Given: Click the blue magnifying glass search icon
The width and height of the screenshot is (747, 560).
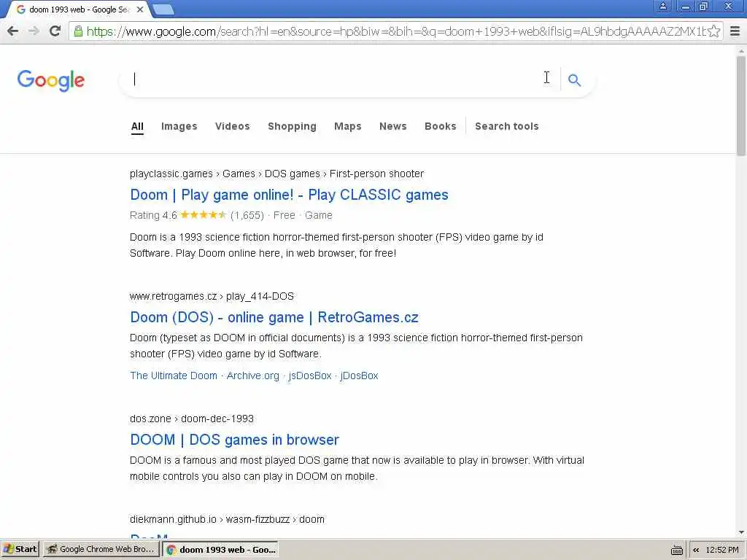Looking at the screenshot, I should (x=575, y=80).
